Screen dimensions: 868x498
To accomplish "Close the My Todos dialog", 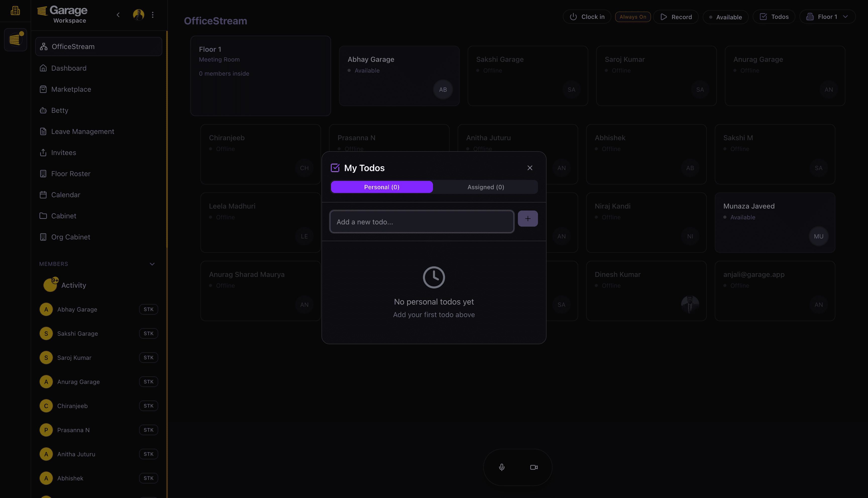I will [529, 168].
